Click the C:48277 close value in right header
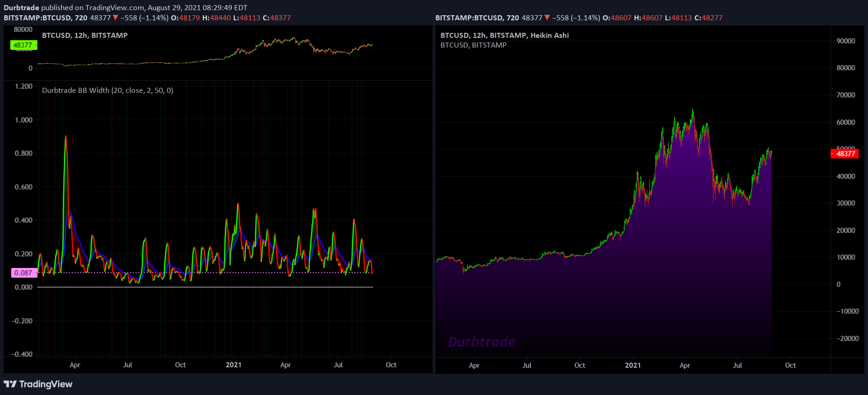This screenshot has height=395, width=868. pyautogui.click(x=708, y=18)
